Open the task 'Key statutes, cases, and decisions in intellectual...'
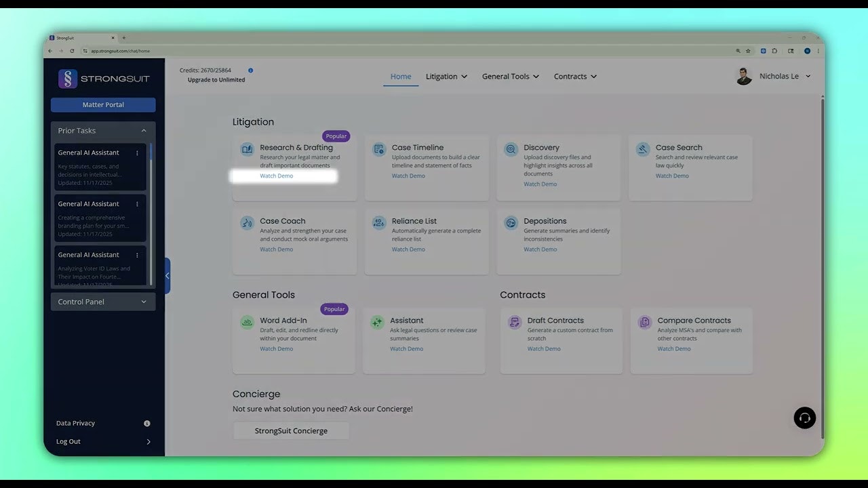868x488 pixels. 100,167
